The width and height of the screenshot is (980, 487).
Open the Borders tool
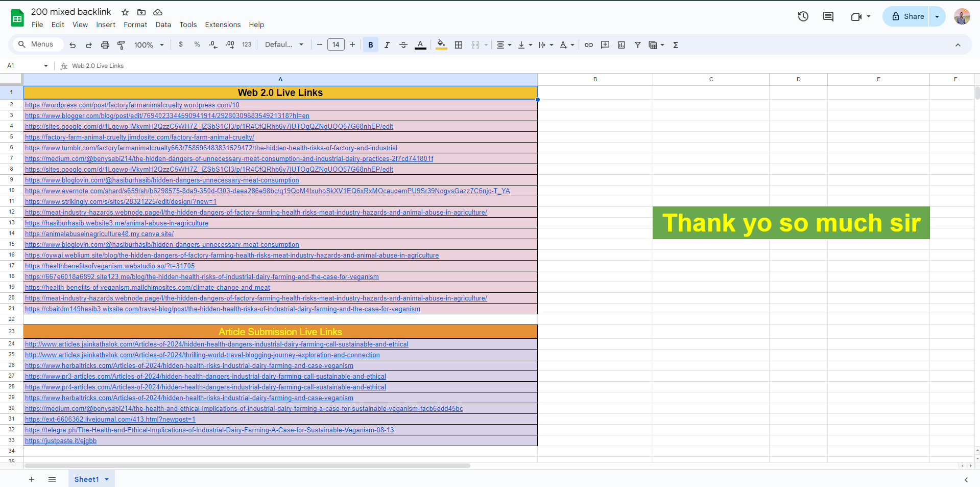click(x=459, y=45)
